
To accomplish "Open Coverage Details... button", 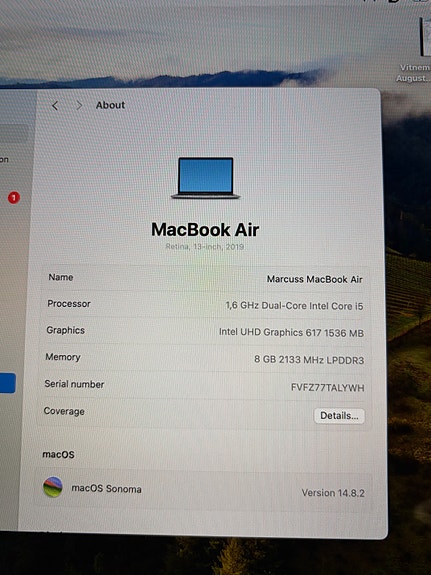I will 339,415.
